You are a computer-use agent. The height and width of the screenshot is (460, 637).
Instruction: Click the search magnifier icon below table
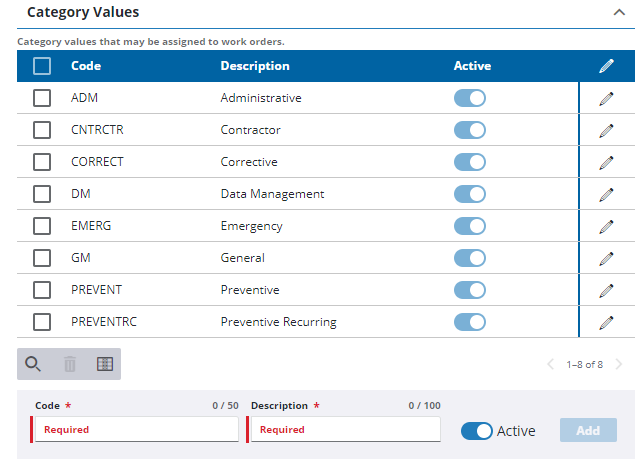33,364
